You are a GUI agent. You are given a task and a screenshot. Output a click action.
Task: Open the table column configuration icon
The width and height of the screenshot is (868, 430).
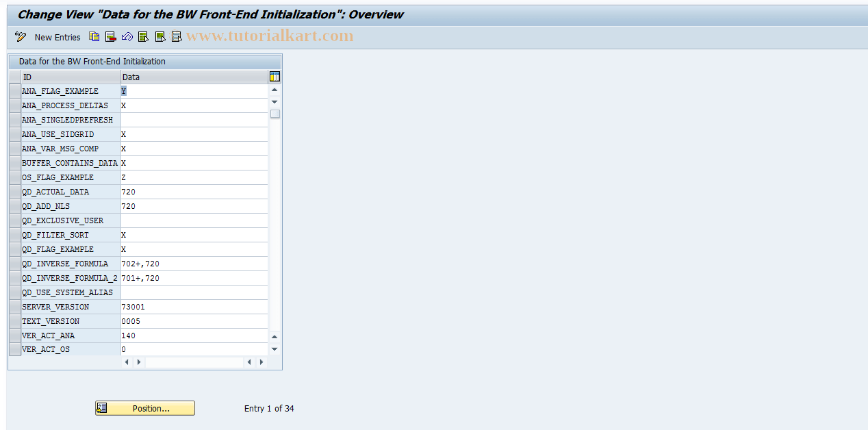point(274,77)
